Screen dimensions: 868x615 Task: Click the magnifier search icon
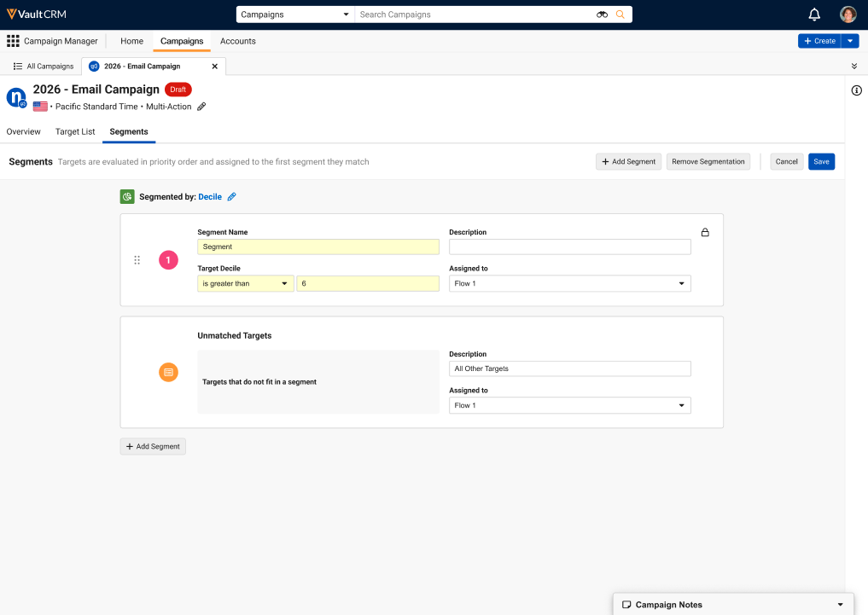click(620, 15)
